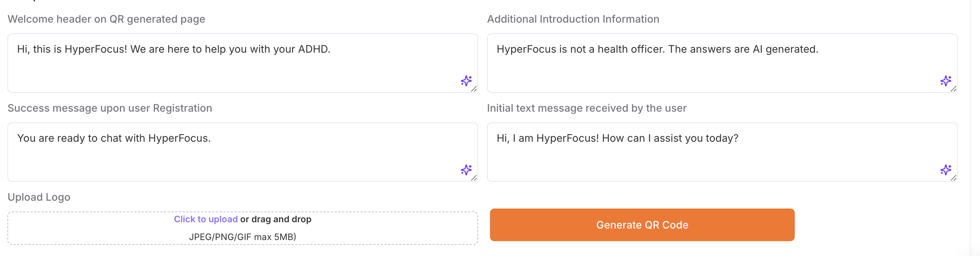Click resize handle of Additional Introduction textarea
980x256 pixels.
click(x=953, y=89)
